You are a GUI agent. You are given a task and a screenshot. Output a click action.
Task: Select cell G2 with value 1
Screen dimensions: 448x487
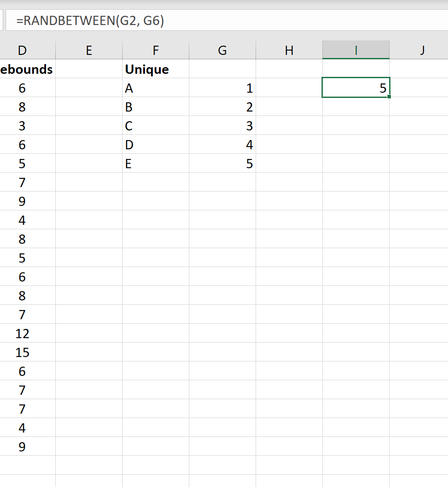tap(222, 89)
